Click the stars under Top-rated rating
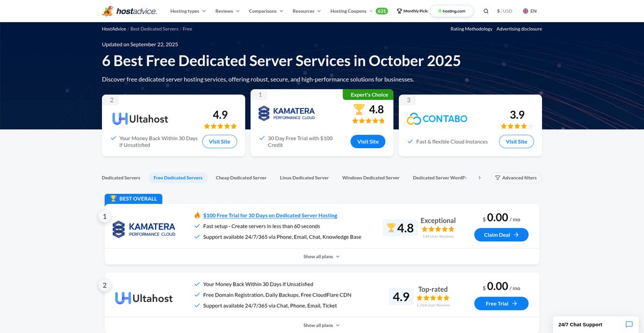This screenshot has height=333, width=644. [433, 298]
